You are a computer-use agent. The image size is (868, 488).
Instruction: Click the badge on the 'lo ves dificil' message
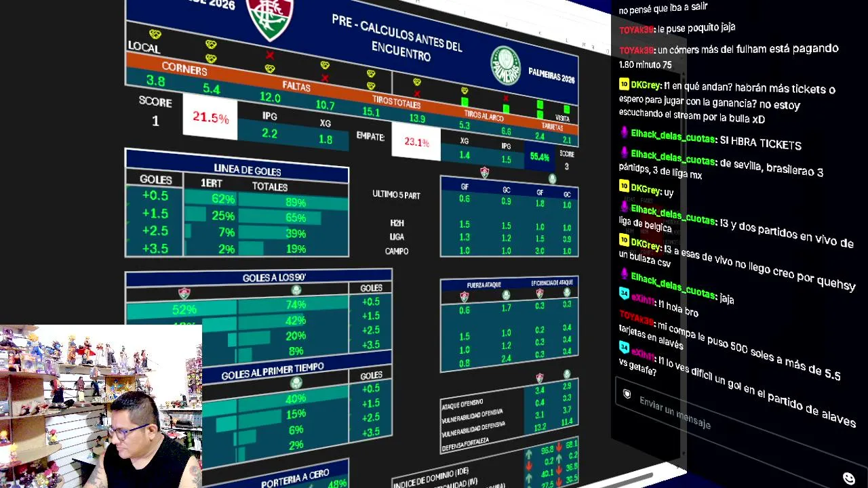coord(624,347)
